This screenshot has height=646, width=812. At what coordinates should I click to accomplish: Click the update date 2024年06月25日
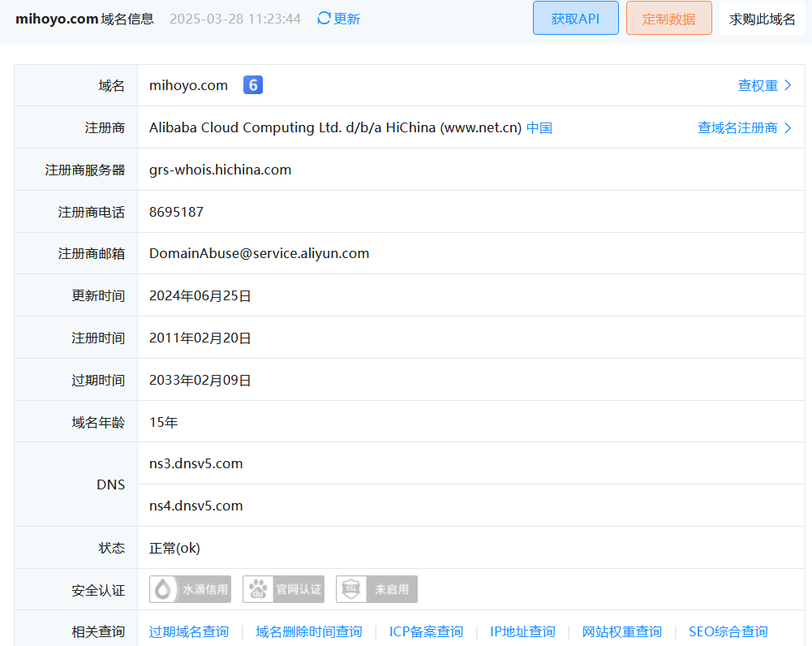click(x=200, y=295)
